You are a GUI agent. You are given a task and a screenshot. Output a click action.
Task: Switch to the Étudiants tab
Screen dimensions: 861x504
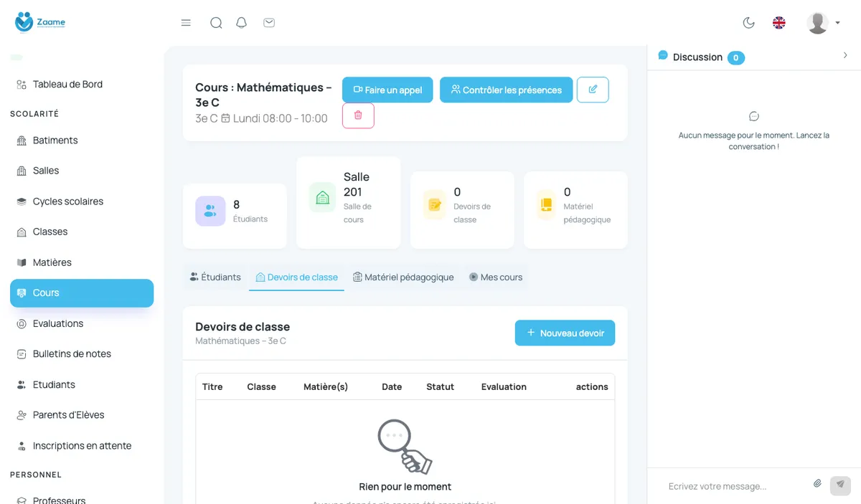215,277
